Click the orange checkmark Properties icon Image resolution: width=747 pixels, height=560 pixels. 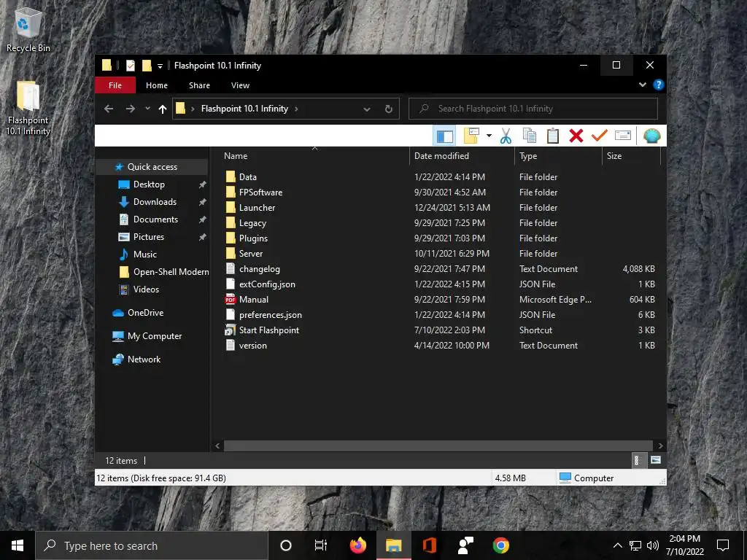[x=600, y=136]
